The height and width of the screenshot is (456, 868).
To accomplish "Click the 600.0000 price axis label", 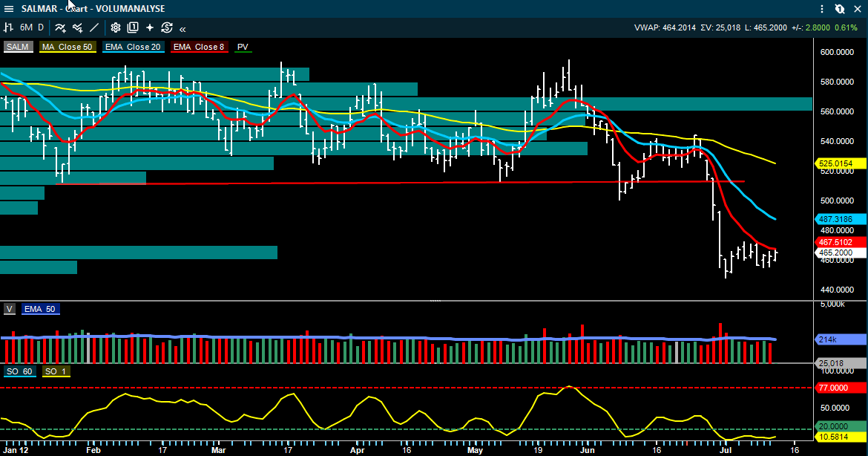I will tap(836, 52).
